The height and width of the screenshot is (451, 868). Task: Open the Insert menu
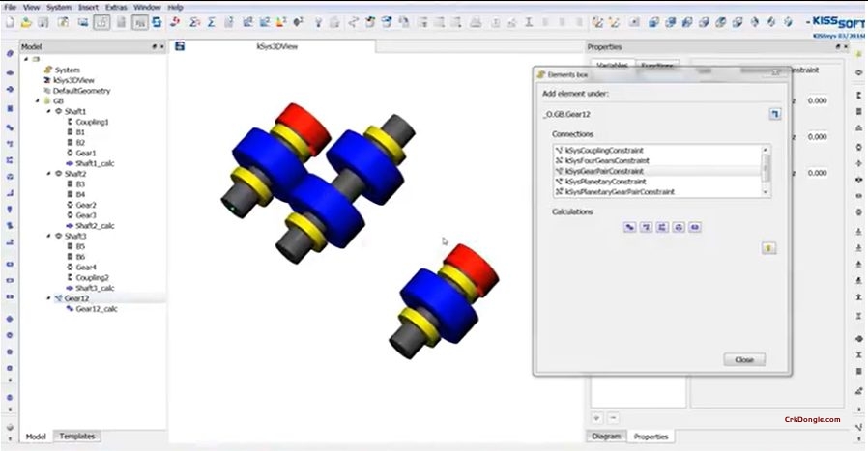tap(87, 7)
